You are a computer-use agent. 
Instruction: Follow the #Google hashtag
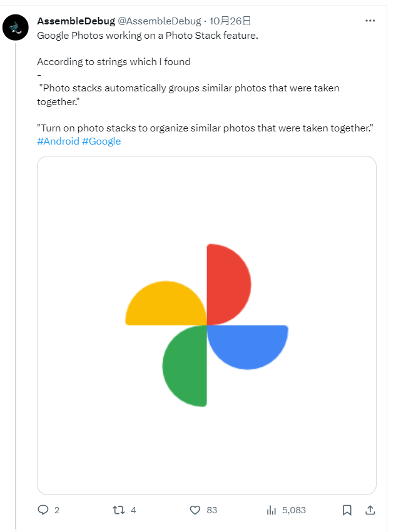pos(101,141)
